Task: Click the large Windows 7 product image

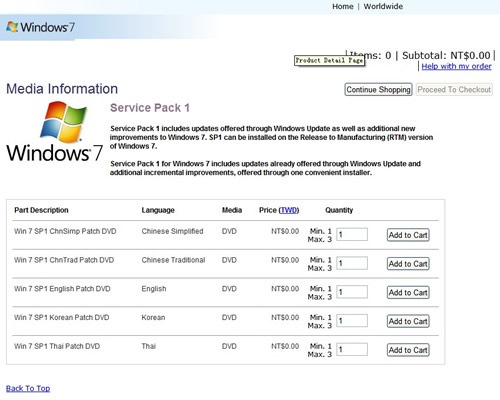Action: (55, 132)
